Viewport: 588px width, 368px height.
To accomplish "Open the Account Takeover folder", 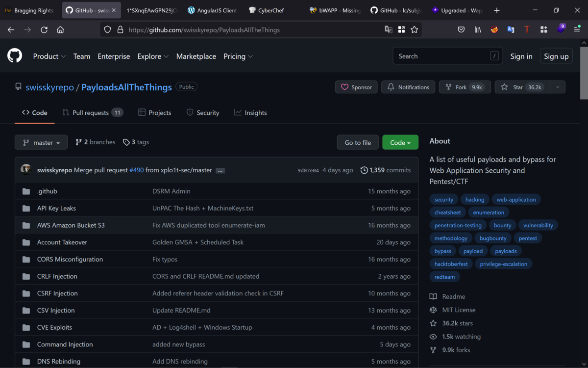I will pos(62,242).
